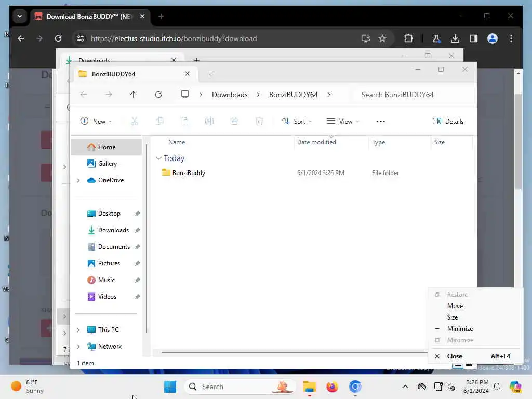The height and width of the screenshot is (399, 532).
Task: Click Chrome Labs flask icon
Action: 436,38
